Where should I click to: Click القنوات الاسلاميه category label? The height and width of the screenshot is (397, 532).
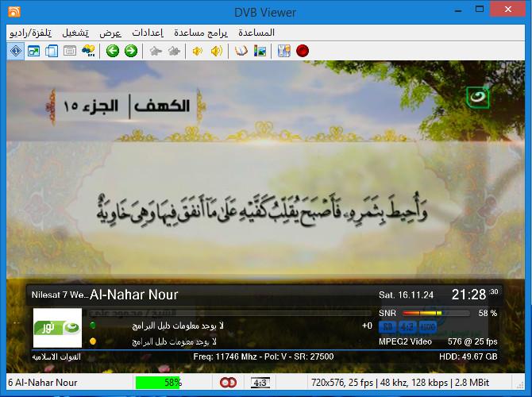point(56,357)
